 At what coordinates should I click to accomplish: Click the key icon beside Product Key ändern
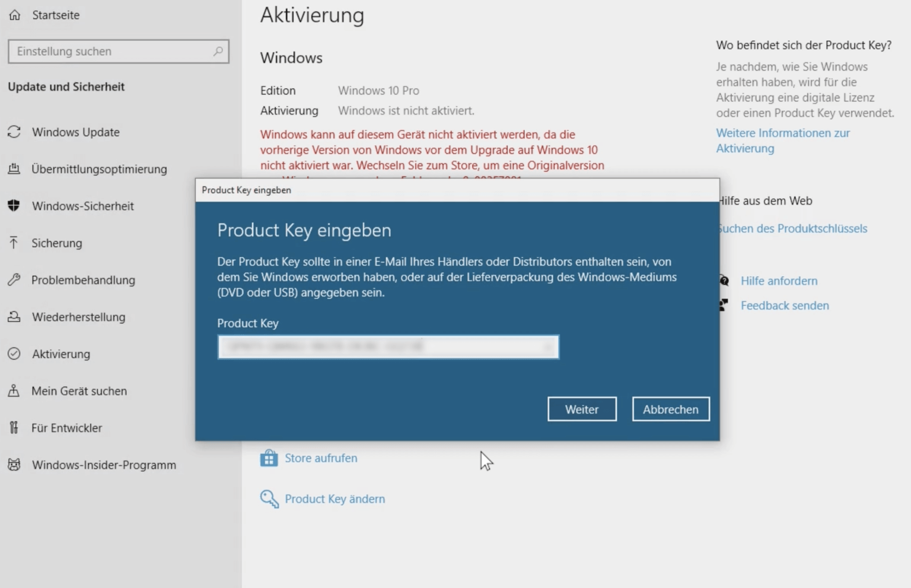click(269, 499)
